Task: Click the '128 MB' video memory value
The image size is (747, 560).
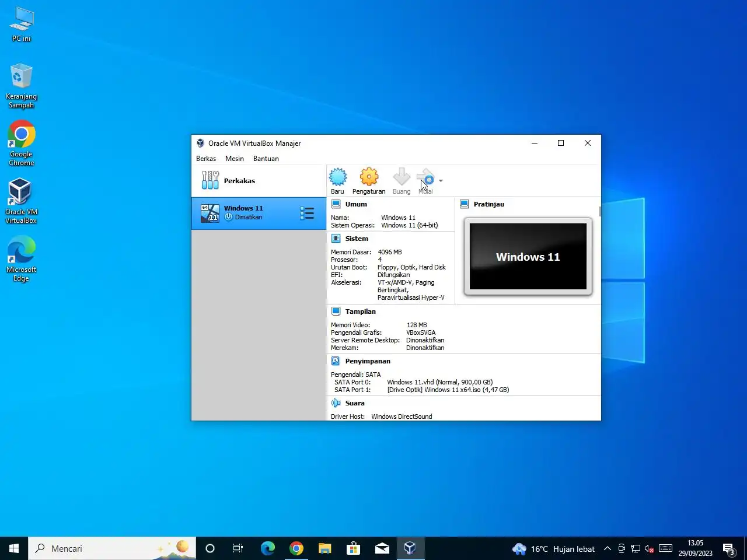Action: 417,325
